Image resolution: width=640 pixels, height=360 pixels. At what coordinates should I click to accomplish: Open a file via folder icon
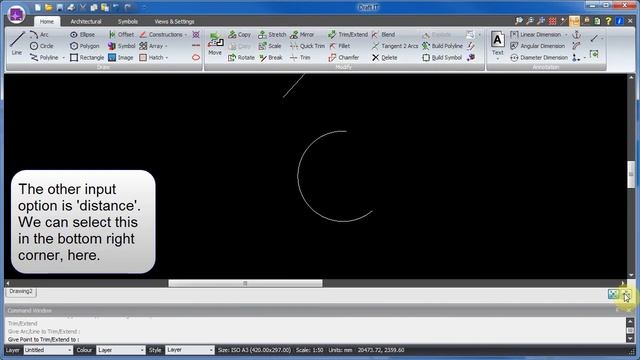coord(49,7)
